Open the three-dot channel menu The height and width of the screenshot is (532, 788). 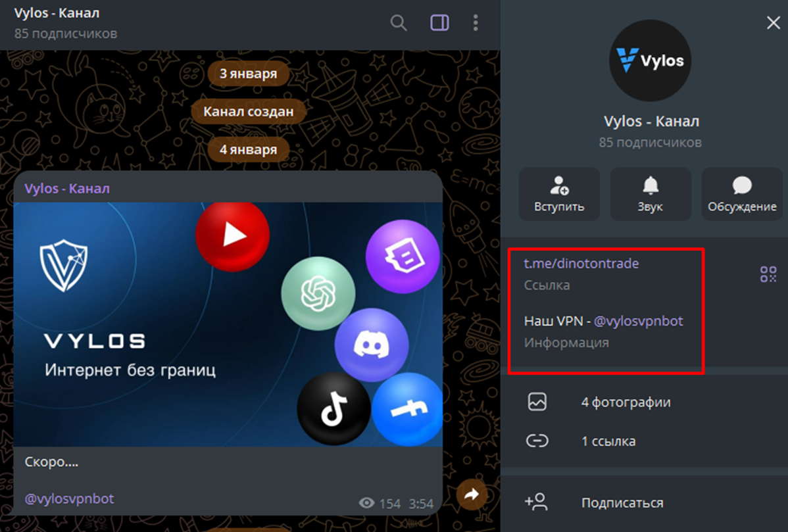[x=476, y=23]
